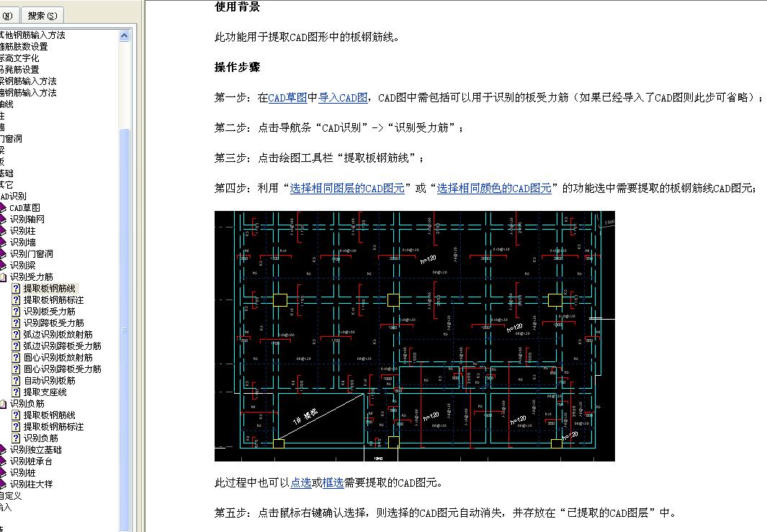
Task: Select the 基础 entry in the tree
Action: 6,173
